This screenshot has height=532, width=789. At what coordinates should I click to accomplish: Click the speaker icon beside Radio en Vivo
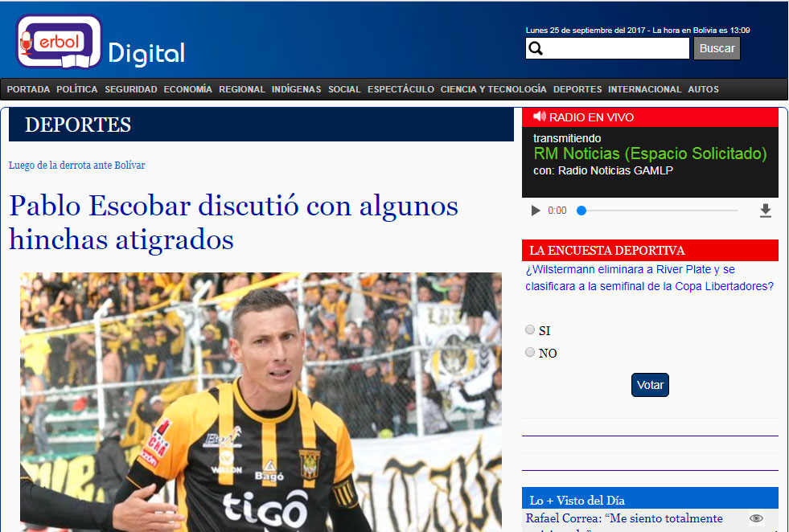[539, 117]
